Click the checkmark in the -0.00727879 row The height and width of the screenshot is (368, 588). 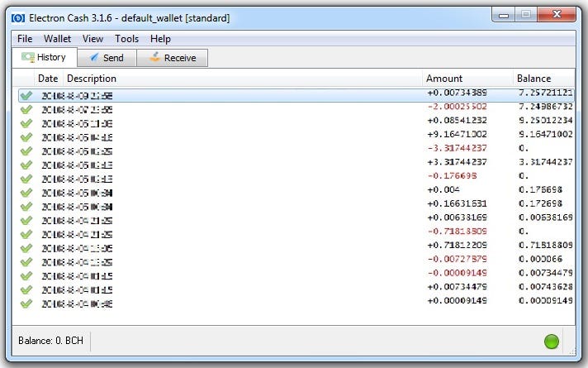(x=26, y=262)
